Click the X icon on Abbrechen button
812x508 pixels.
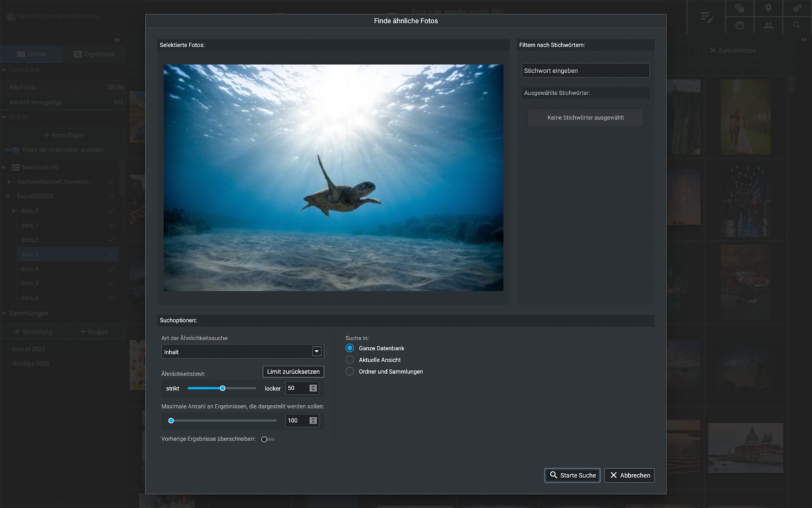coord(613,475)
